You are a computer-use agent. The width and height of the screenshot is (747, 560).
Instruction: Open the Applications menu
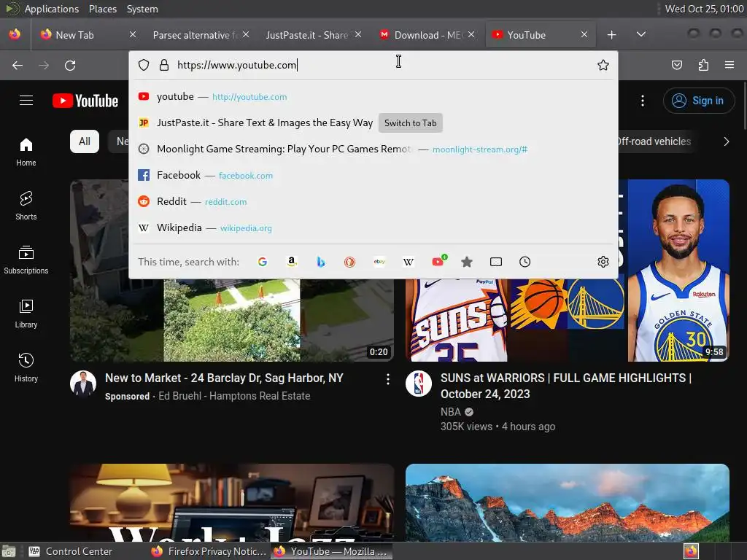click(x=52, y=9)
